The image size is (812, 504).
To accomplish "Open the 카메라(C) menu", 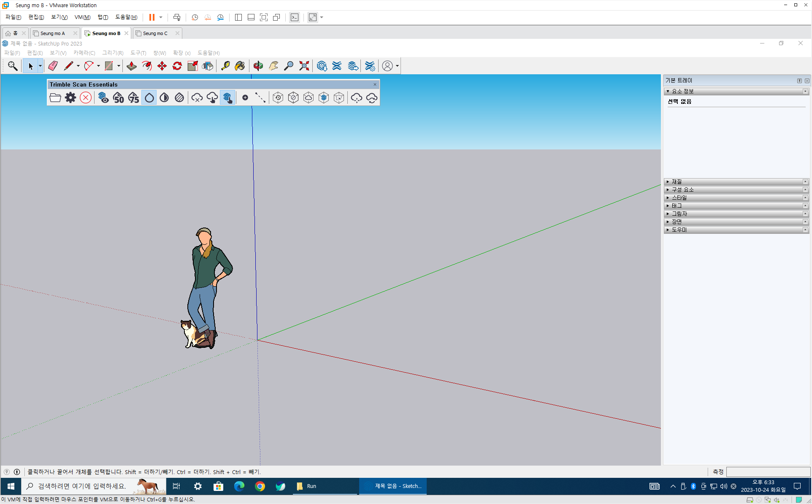I will [x=84, y=53].
